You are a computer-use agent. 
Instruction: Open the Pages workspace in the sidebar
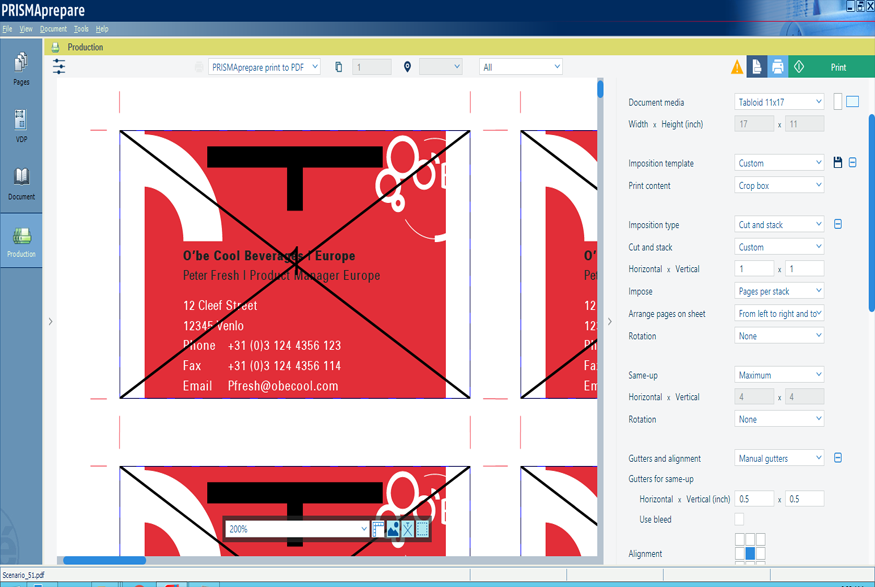[21, 69]
